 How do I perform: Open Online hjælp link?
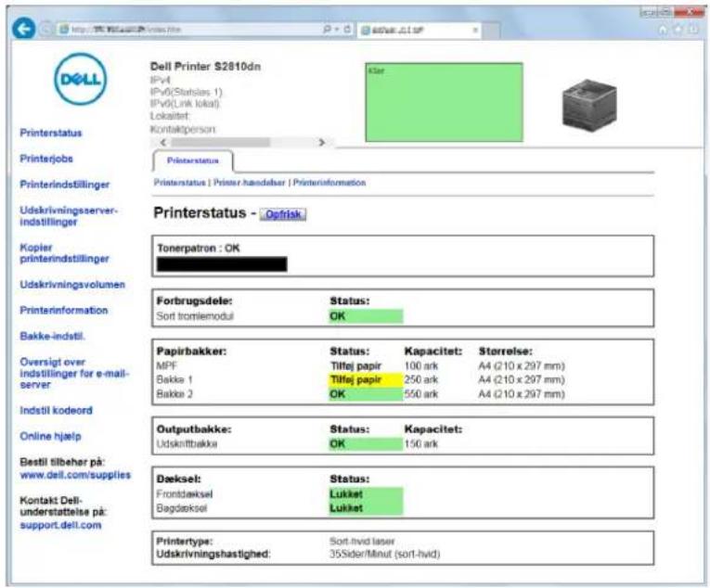point(50,436)
